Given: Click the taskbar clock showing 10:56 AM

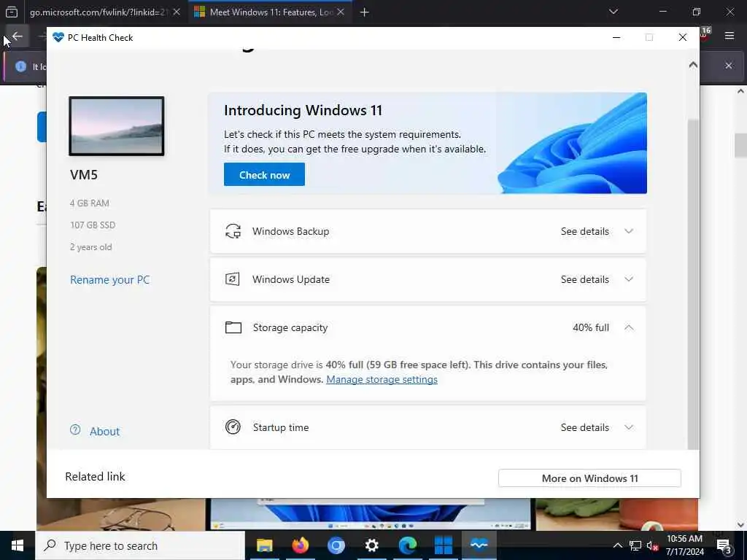Looking at the screenshot, I should coord(684,545).
